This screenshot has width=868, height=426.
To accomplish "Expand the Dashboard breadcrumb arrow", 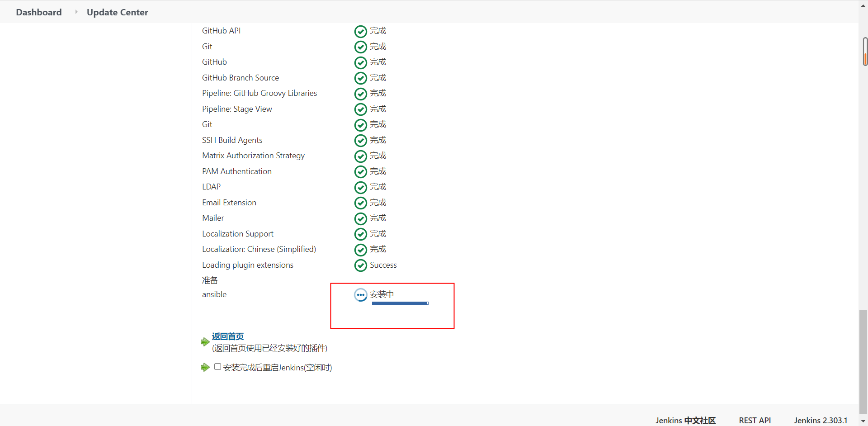I will [76, 12].
